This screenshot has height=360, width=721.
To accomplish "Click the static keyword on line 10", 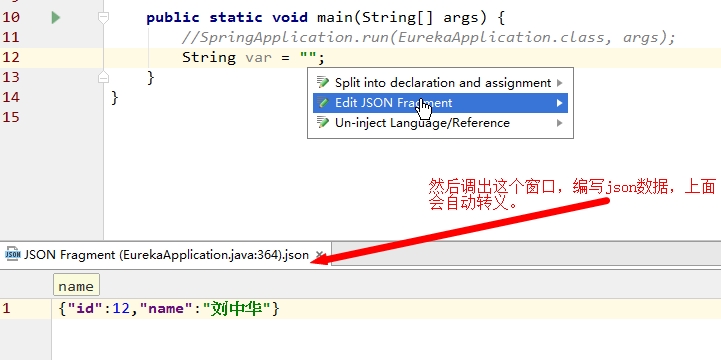I will [236, 18].
